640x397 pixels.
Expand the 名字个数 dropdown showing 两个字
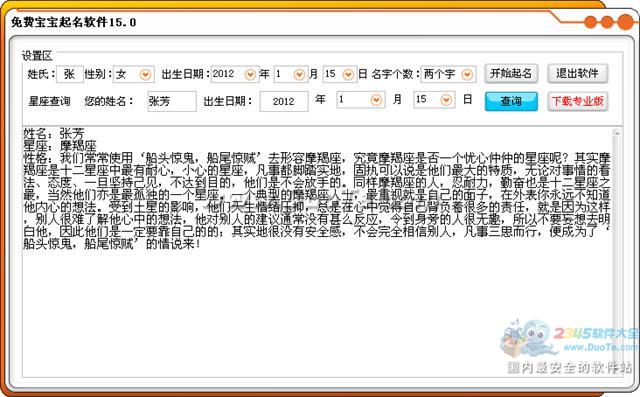(x=467, y=75)
